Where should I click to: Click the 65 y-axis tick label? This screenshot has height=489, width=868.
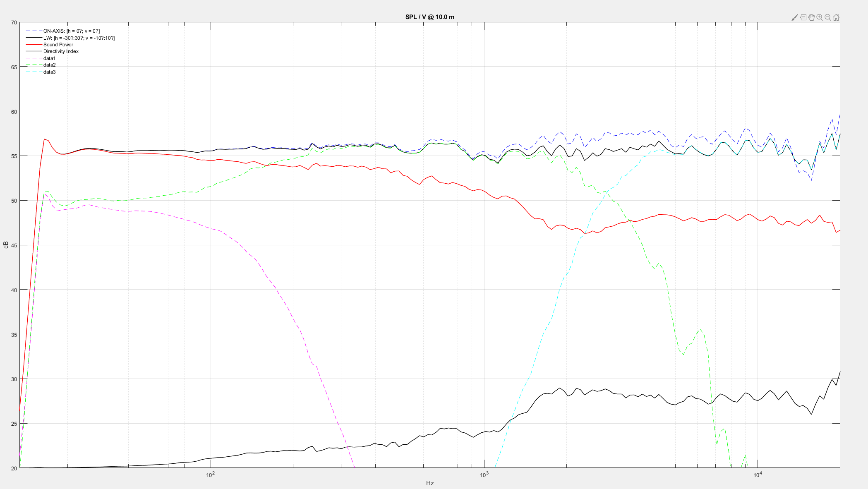tap(14, 67)
